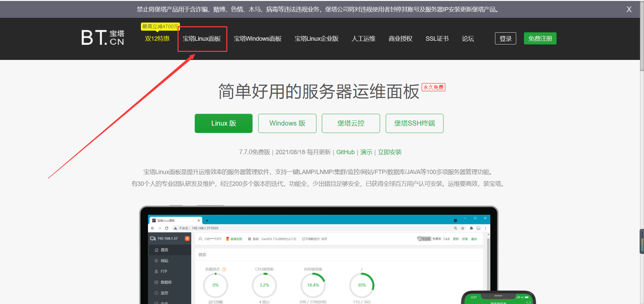Open the 演示 demo link

click(x=366, y=152)
